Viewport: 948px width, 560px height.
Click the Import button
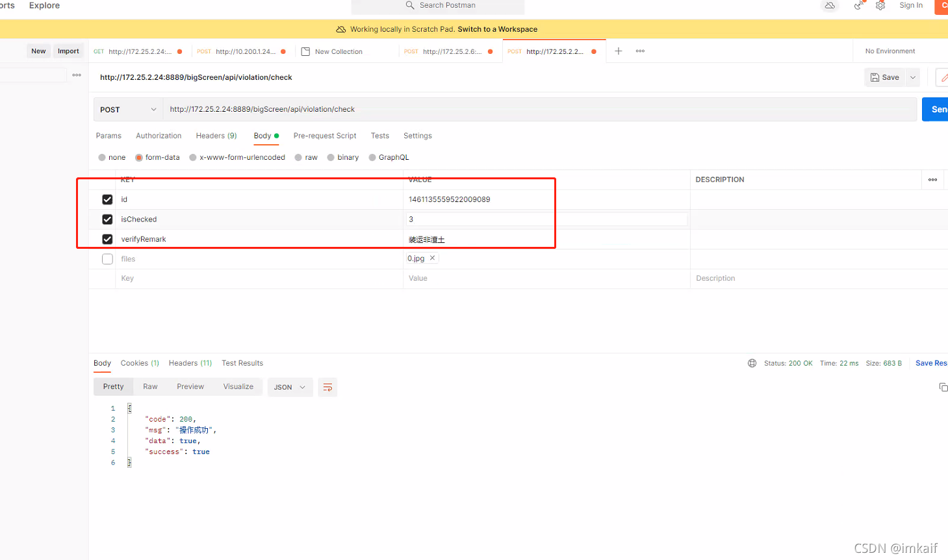68,51
